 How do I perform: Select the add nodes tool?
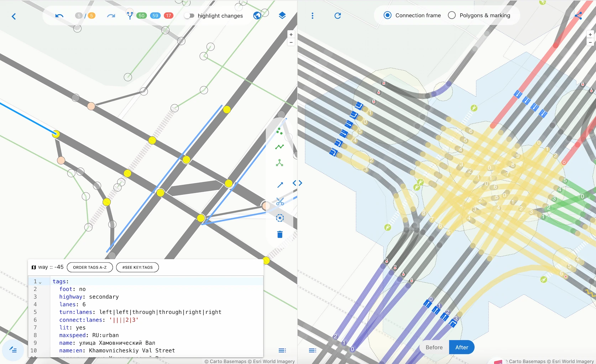click(279, 131)
